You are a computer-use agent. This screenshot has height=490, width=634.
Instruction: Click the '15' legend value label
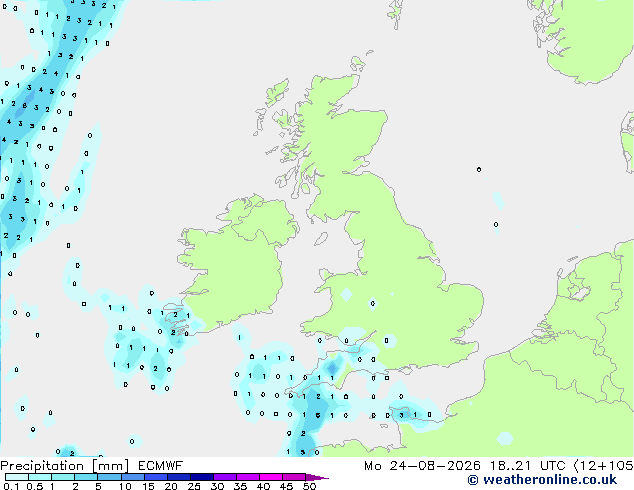pos(148,486)
